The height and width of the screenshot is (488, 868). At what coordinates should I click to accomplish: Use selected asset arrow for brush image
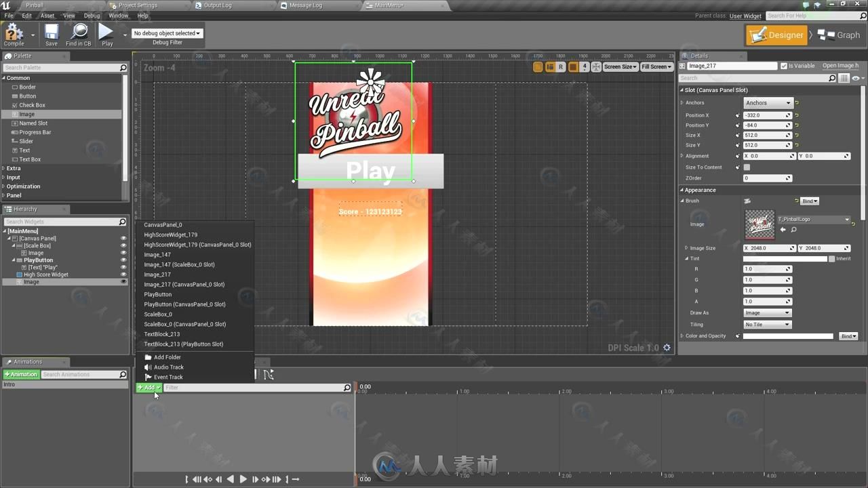click(x=783, y=230)
